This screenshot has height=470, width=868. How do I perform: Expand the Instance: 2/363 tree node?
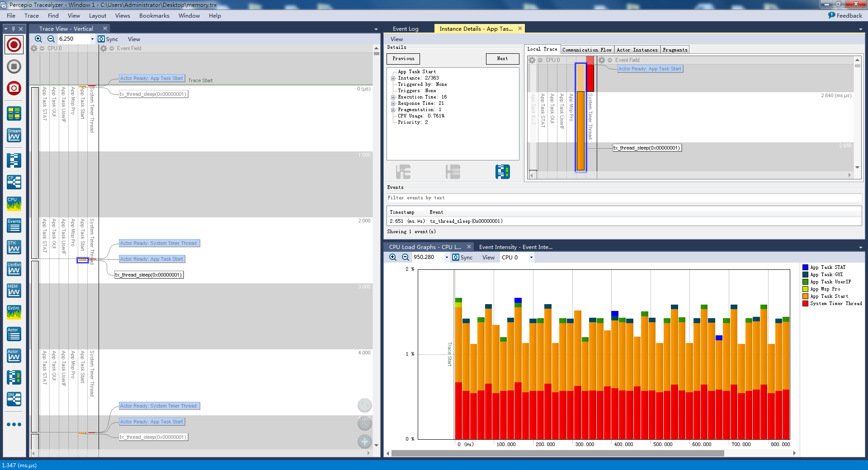tap(393, 78)
